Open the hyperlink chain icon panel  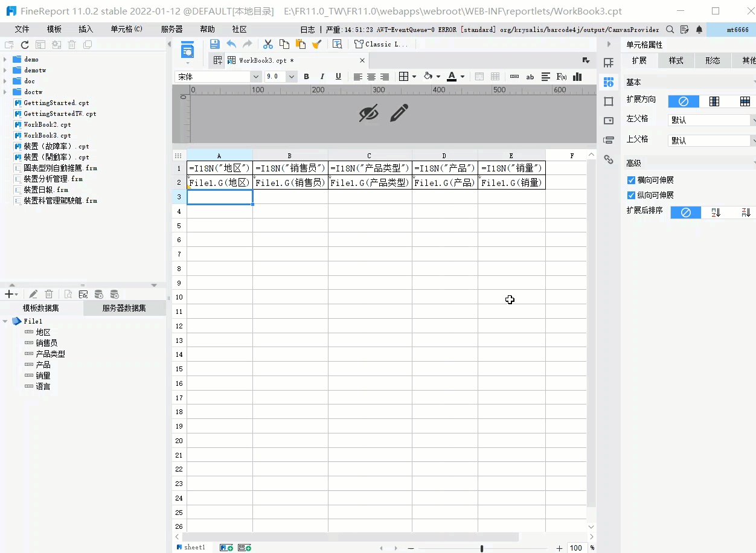[x=609, y=159]
